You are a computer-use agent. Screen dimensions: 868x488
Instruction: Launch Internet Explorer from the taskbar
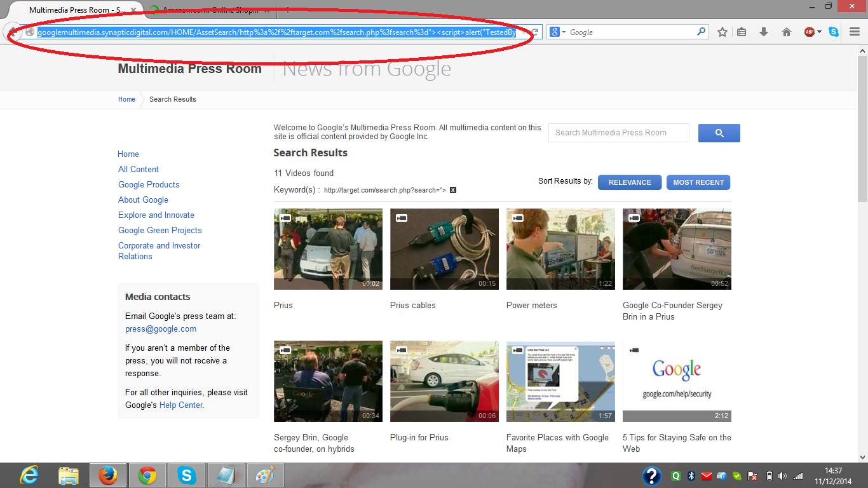click(29, 475)
